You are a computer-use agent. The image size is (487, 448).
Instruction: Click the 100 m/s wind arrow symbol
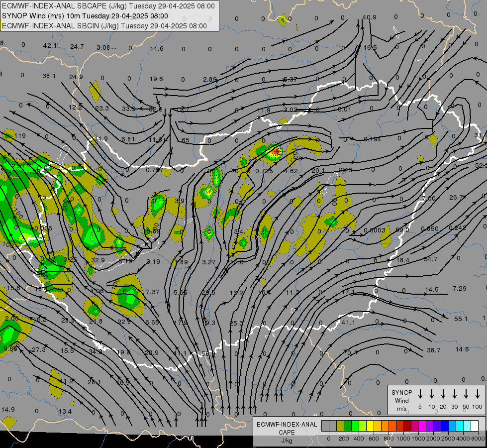click(478, 394)
